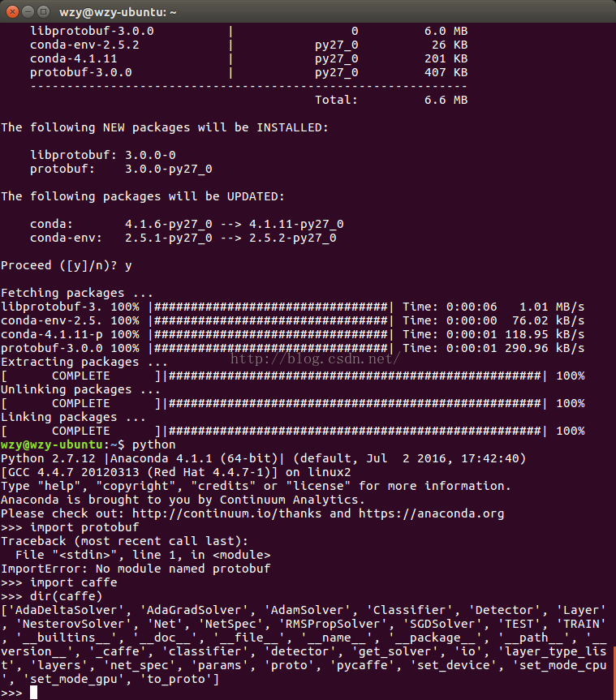Click the size 6.0 MB
This screenshot has height=700, width=616.
pos(446,31)
